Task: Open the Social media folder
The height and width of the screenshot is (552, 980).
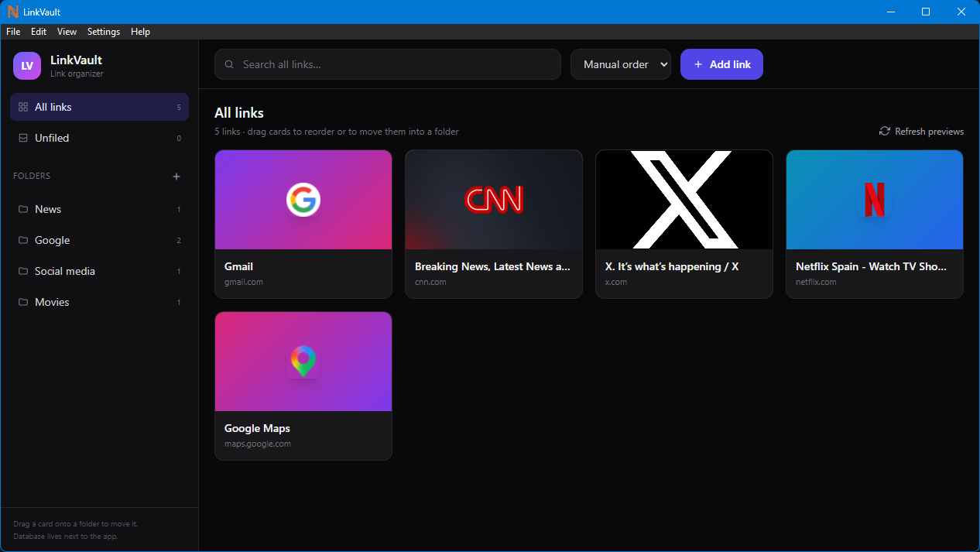Action: [99, 271]
